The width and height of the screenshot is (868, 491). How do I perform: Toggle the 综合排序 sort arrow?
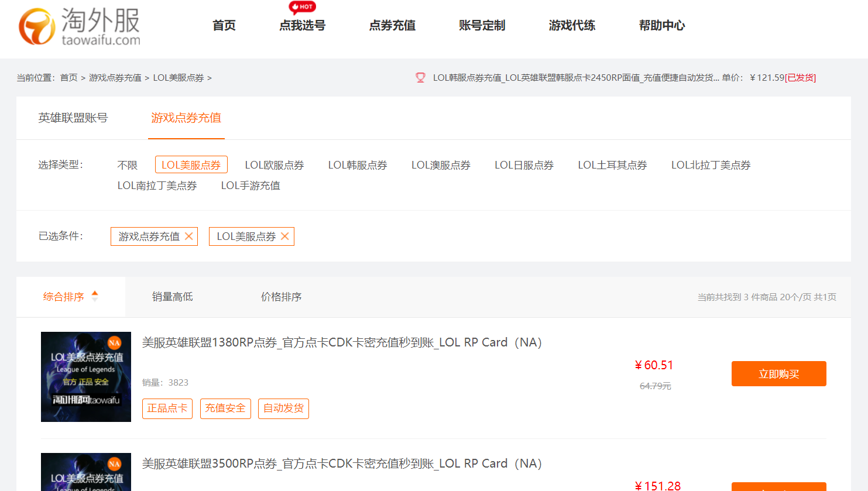(95, 296)
